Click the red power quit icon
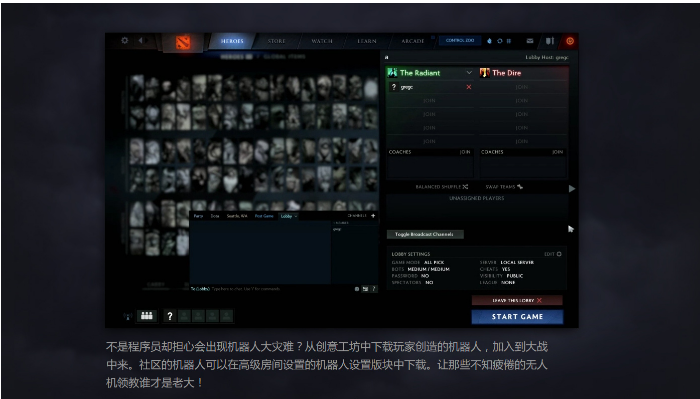 (570, 41)
